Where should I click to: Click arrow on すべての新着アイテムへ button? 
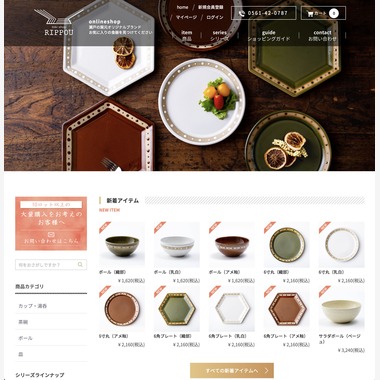pos(266,371)
